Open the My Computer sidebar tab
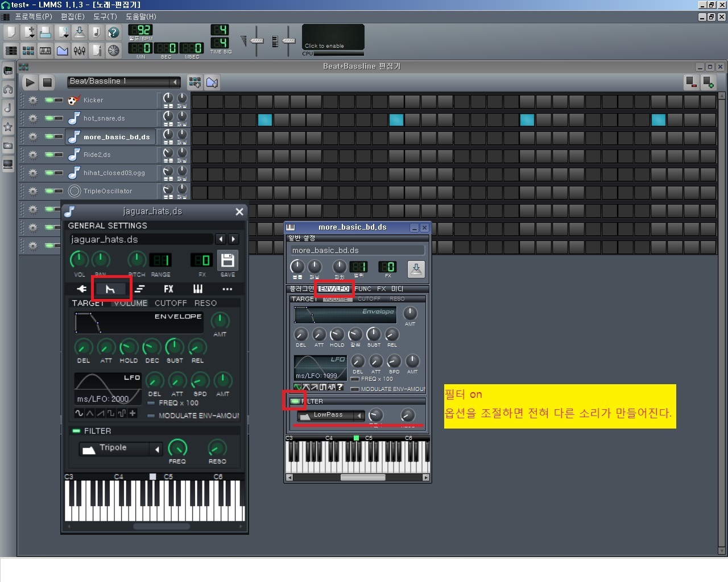This screenshot has height=582, width=728. (x=8, y=165)
